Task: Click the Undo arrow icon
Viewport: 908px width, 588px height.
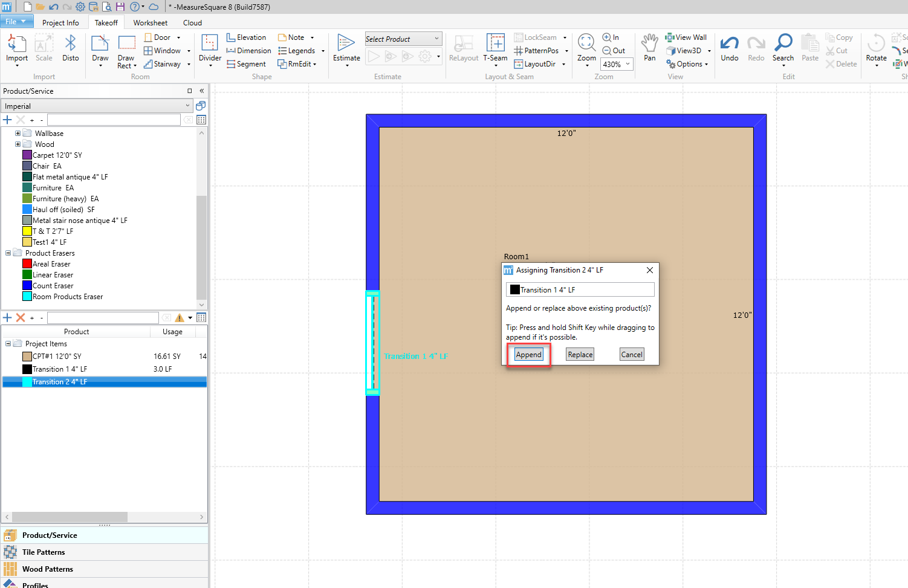Action: pyautogui.click(x=729, y=44)
